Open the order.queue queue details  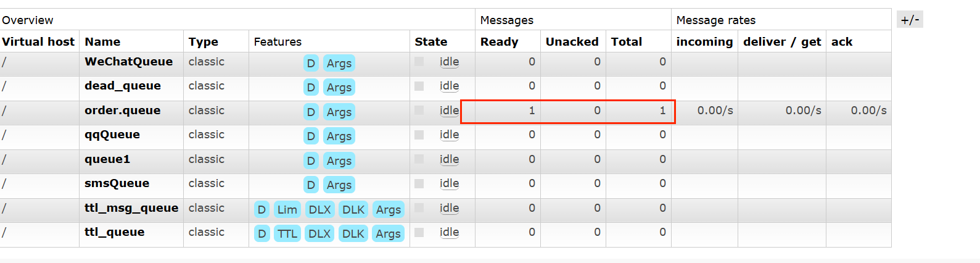tap(123, 111)
